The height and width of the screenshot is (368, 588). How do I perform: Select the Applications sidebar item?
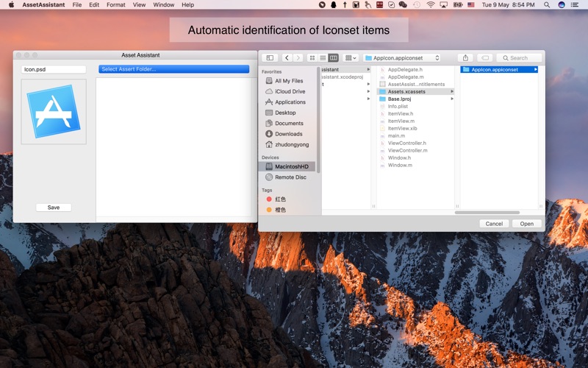point(290,102)
